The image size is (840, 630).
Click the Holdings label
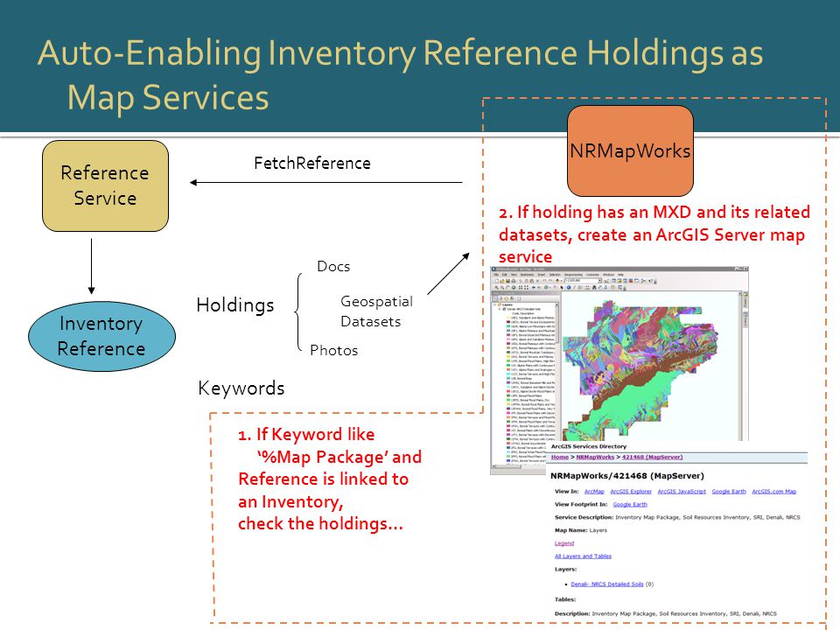click(235, 304)
